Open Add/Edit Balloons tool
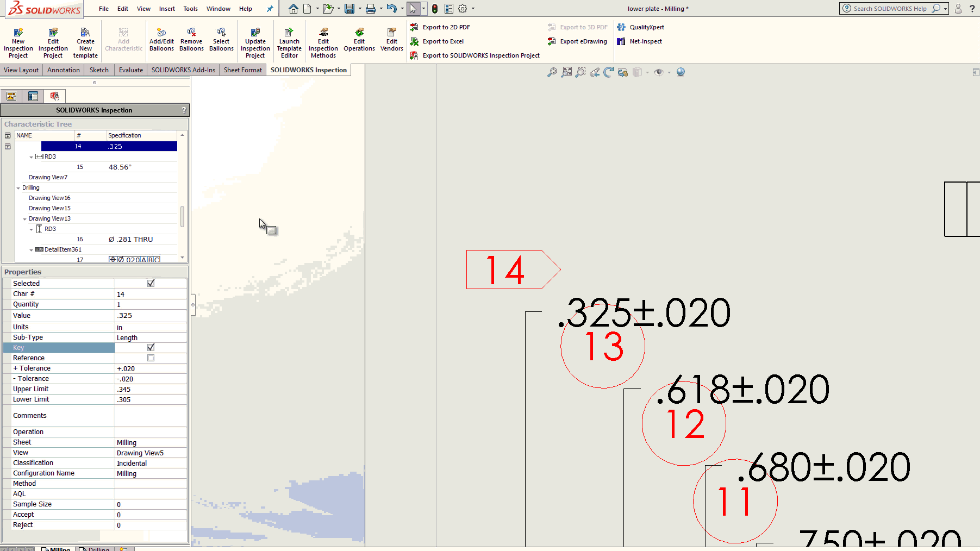This screenshot has height=551, width=980. point(161,33)
